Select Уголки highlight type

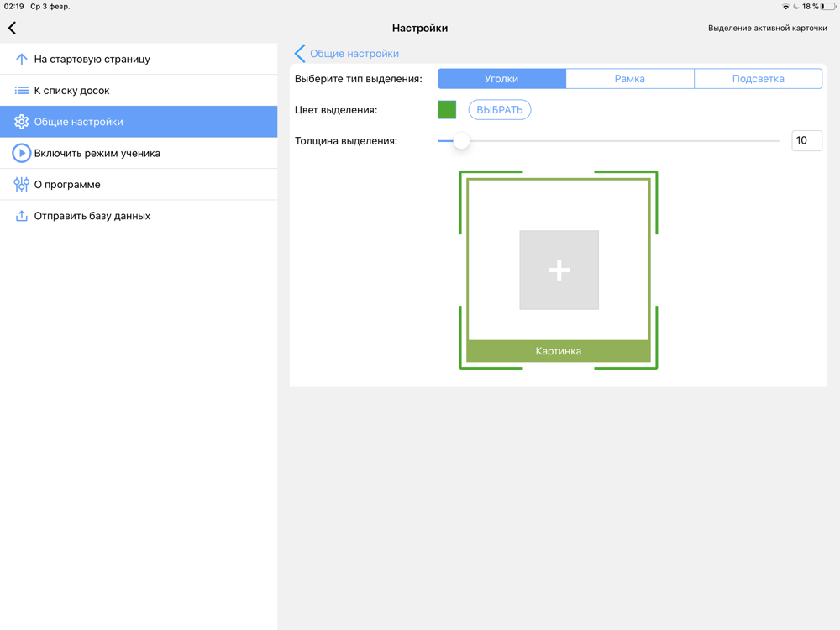pyautogui.click(x=501, y=79)
